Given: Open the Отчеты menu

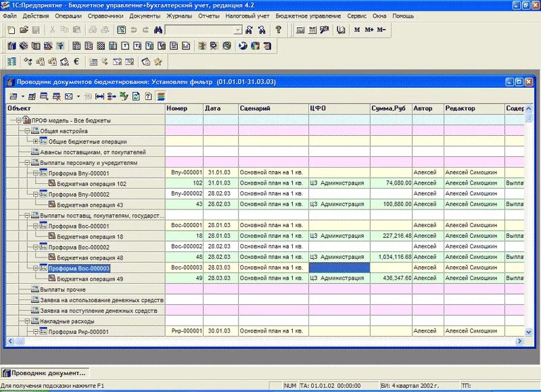Looking at the screenshot, I should click(x=209, y=16).
